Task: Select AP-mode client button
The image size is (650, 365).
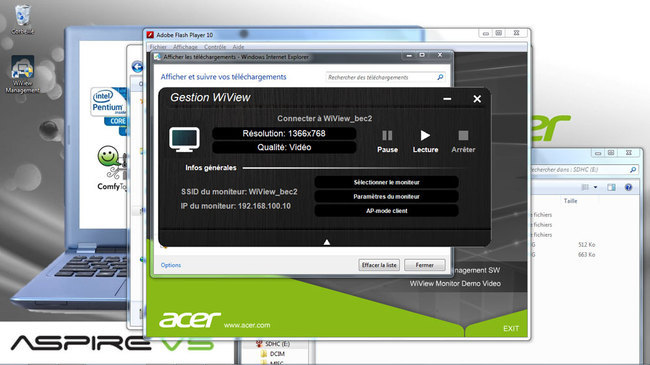Action: coord(386,211)
